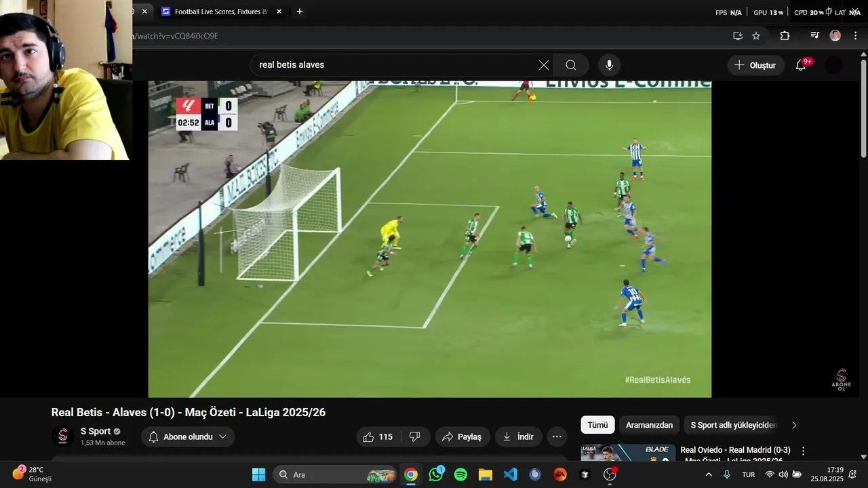Image resolution: width=868 pixels, height=488 pixels.
Task: Close the current YouTube tab
Action: (x=144, y=12)
